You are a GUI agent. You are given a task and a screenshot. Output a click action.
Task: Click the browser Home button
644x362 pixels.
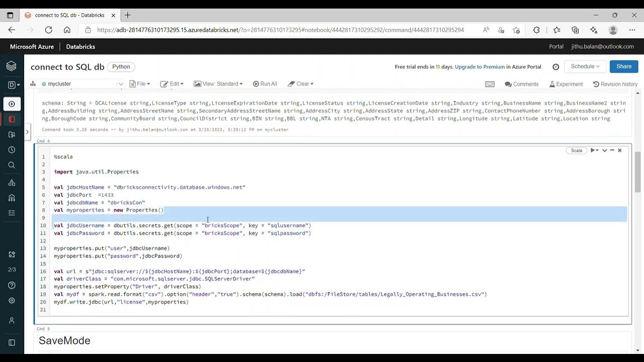67,30
